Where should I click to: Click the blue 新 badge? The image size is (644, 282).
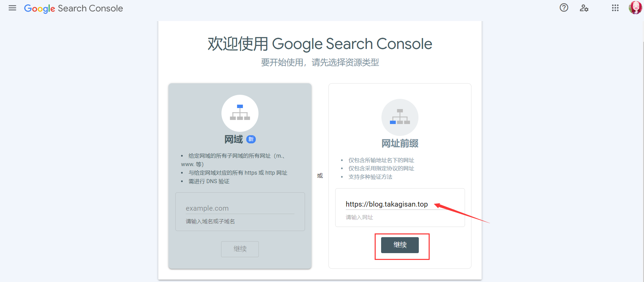(251, 139)
